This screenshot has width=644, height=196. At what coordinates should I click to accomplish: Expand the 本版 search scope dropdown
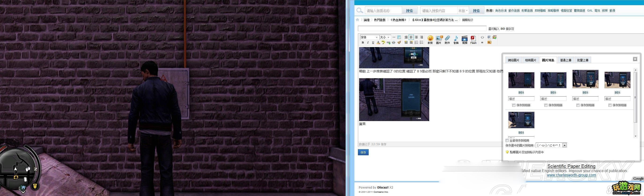pos(463,11)
